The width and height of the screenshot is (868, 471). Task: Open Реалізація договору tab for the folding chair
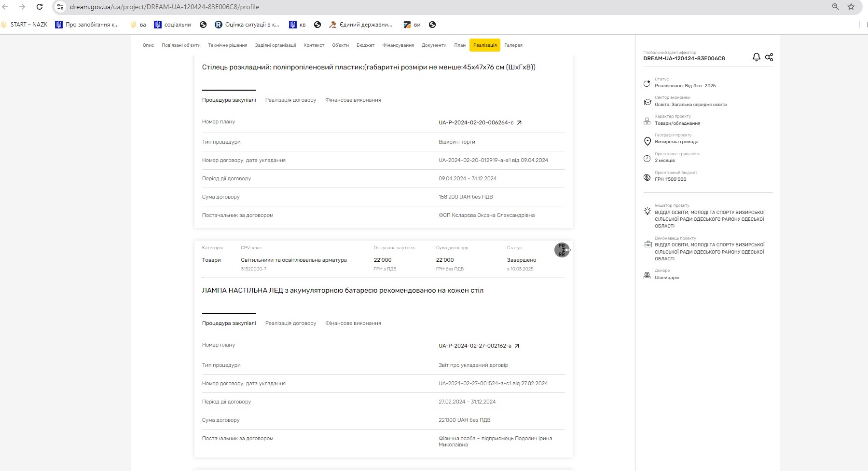pos(290,100)
